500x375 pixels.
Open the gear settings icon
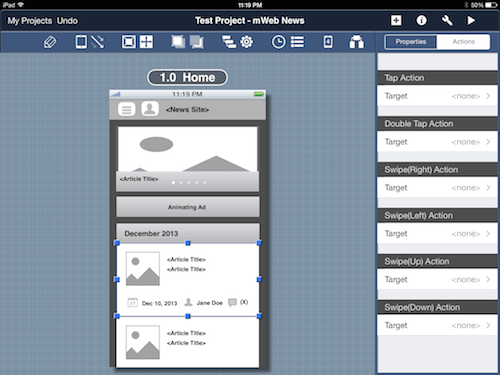(x=247, y=42)
